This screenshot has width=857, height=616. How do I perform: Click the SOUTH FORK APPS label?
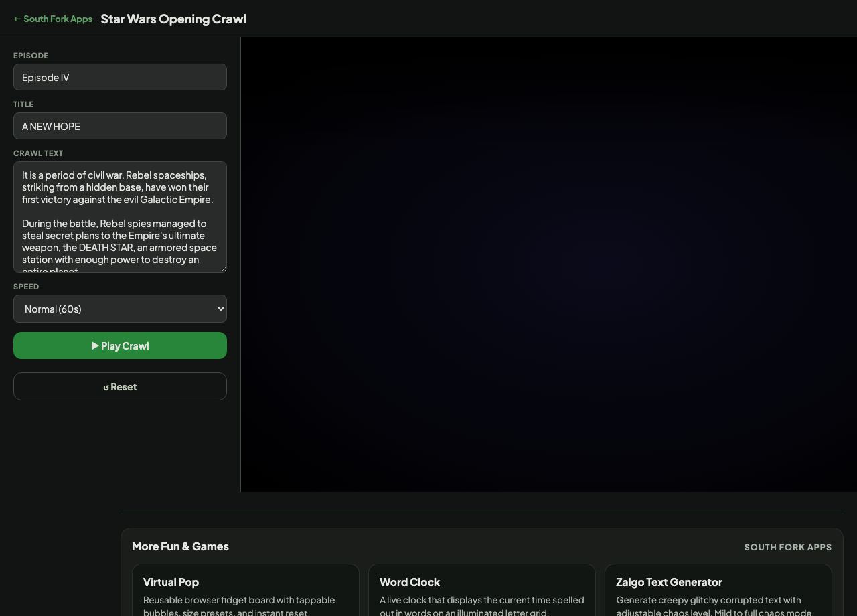(x=788, y=547)
